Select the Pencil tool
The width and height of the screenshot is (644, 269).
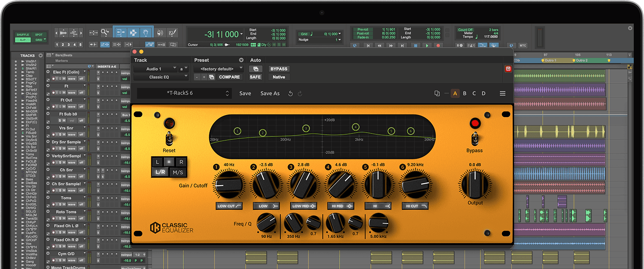pyautogui.click(x=173, y=33)
